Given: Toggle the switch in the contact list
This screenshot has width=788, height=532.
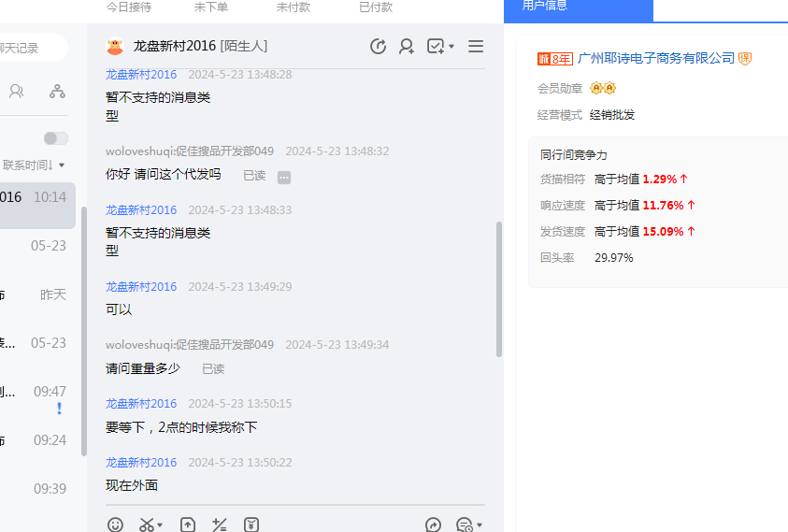Looking at the screenshot, I should coord(56,138).
